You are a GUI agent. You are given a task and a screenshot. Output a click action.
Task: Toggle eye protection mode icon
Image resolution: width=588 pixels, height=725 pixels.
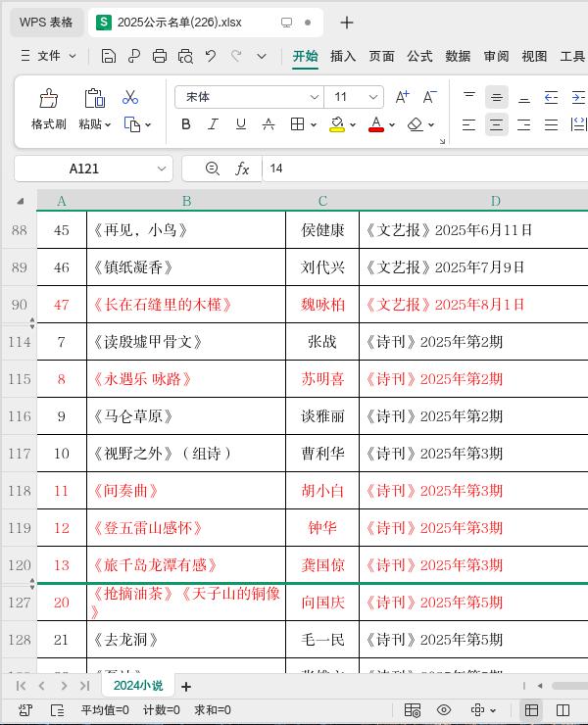444,709
